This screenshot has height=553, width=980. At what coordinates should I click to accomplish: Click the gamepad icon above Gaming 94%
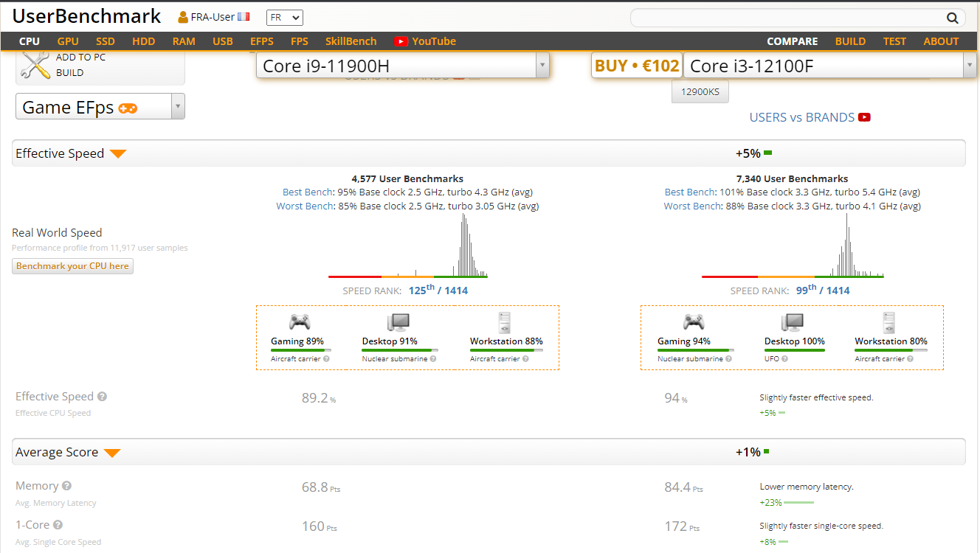point(694,322)
